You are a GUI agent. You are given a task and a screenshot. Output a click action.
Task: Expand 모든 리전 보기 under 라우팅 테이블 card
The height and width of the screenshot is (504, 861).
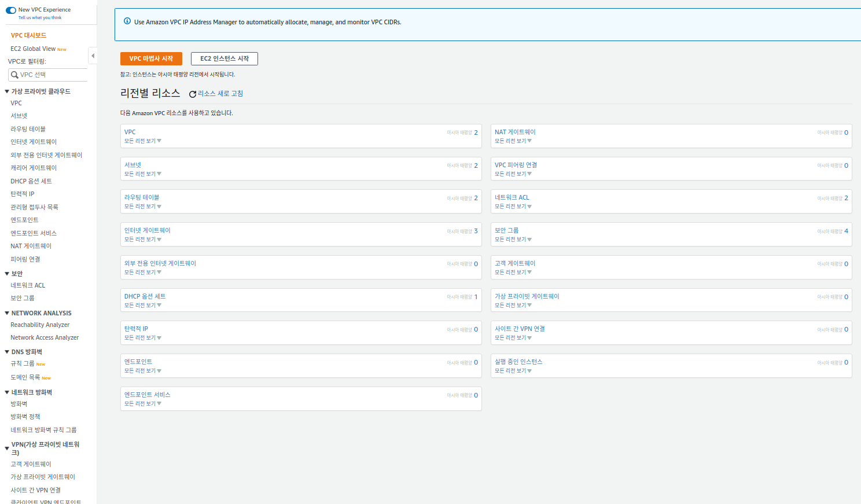click(143, 206)
